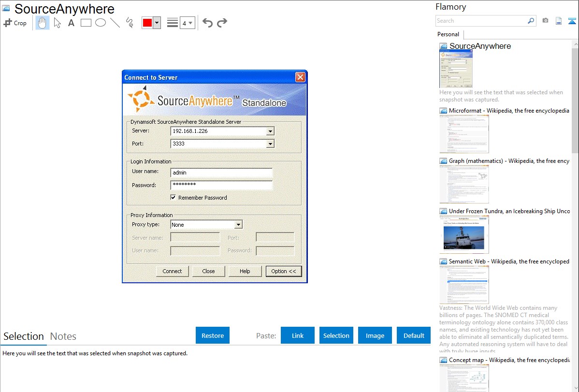Open the red color picker dropdown
The image size is (579, 392).
(x=157, y=23)
